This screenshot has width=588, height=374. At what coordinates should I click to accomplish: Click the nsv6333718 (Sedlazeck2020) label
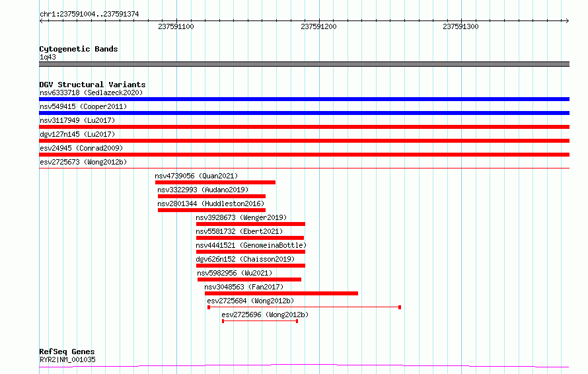click(91, 93)
